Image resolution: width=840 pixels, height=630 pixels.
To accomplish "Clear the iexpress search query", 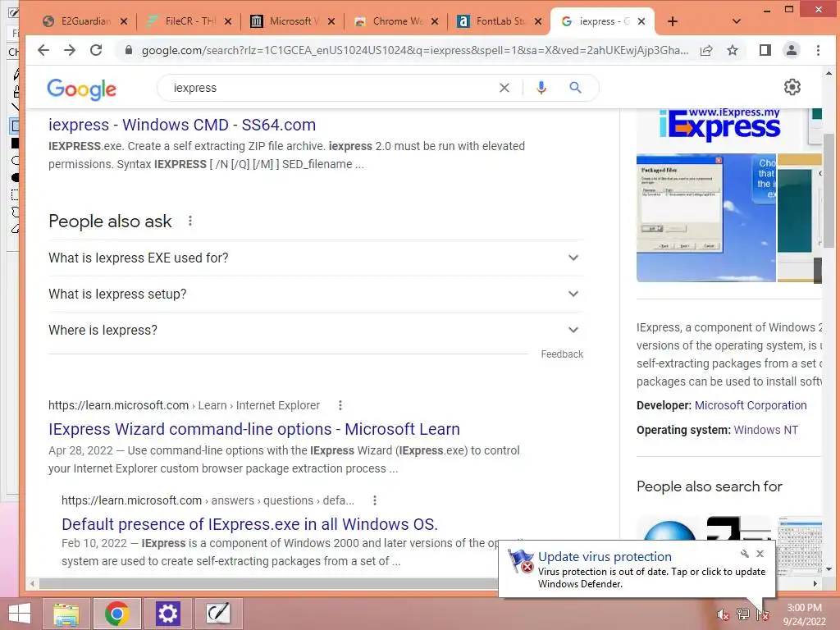I will tap(504, 88).
